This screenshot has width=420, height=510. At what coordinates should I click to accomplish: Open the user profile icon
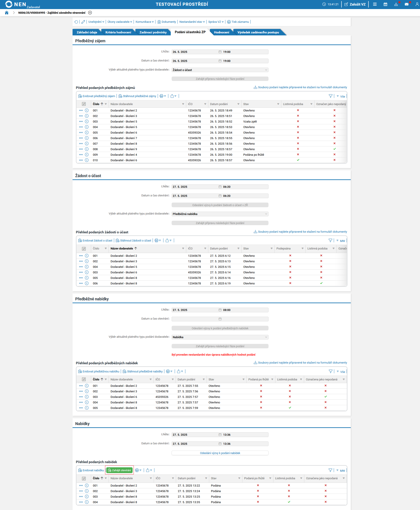point(417,4)
